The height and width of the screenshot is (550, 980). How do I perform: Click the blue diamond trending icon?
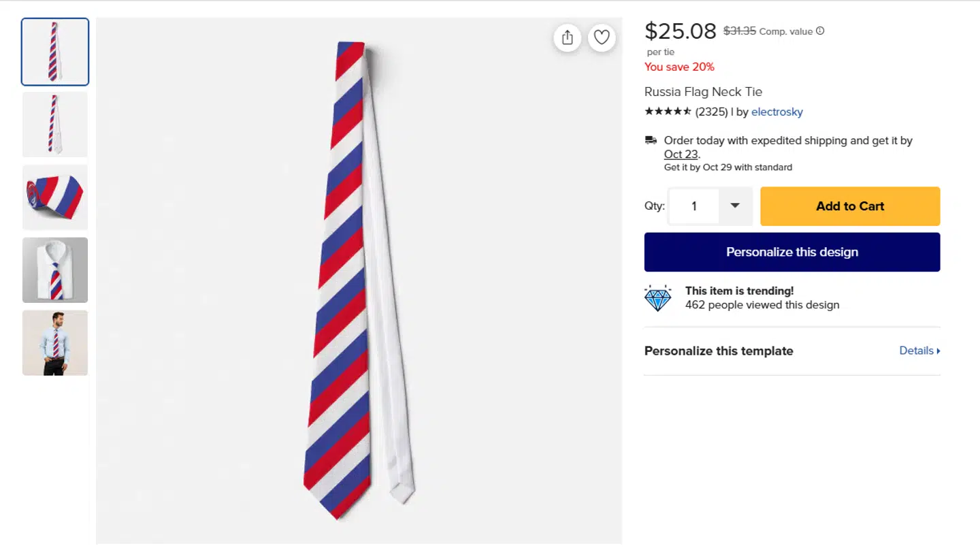coord(657,298)
